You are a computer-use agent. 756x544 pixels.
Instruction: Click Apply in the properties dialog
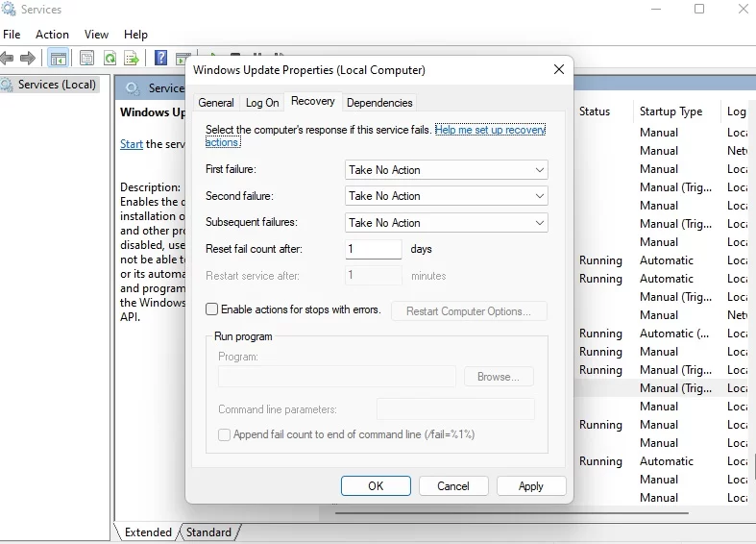pyautogui.click(x=531, y=486)
